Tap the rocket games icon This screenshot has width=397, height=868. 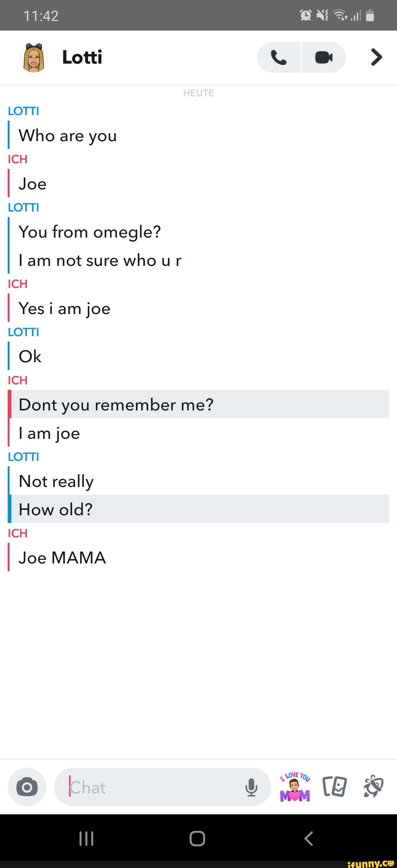[373, 787]
